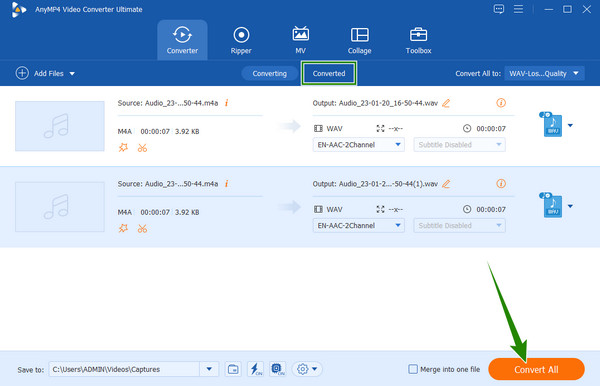Rename the first output file with pencil icon
Image resolution: width=600 pixels, height=386 pixels.
[446, 103]
